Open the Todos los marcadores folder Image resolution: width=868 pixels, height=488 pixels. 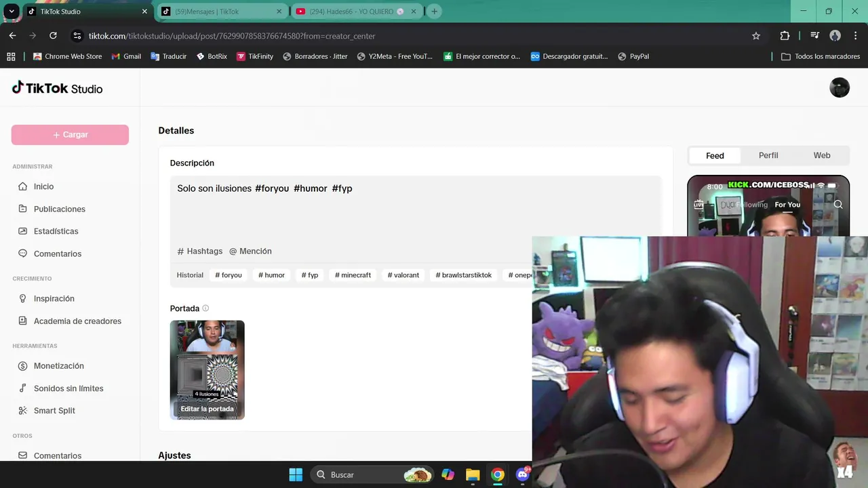821,56
